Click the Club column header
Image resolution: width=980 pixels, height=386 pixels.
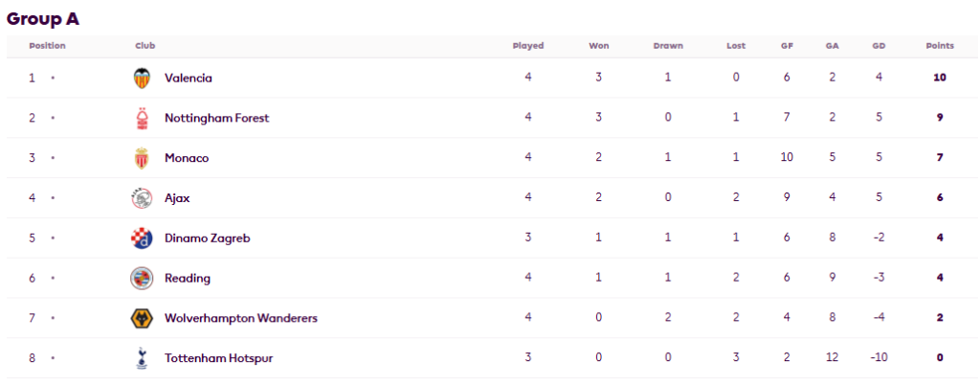coord(145,46)
